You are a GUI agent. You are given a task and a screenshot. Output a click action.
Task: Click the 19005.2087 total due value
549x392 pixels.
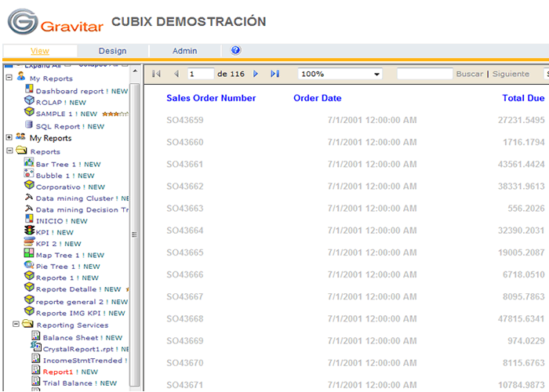[521, 252]
